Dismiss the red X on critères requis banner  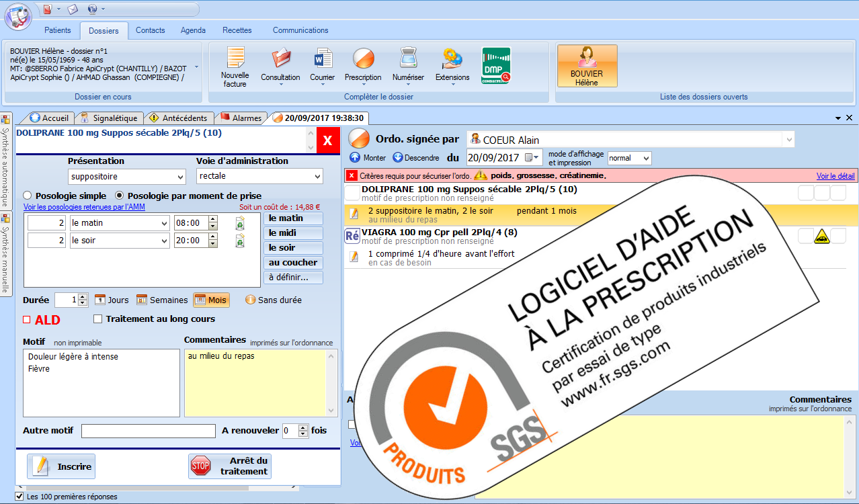click(352, 175)
